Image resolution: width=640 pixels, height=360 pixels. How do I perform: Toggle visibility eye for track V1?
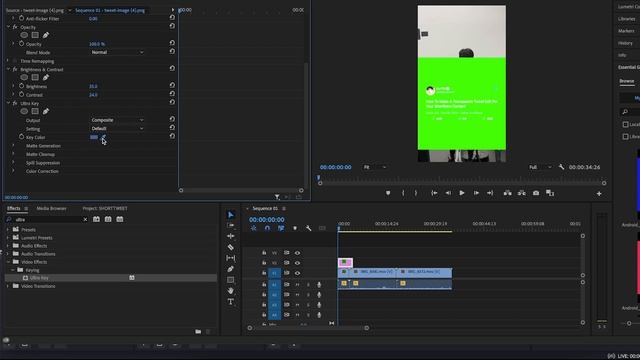click(x=297, y=273)
